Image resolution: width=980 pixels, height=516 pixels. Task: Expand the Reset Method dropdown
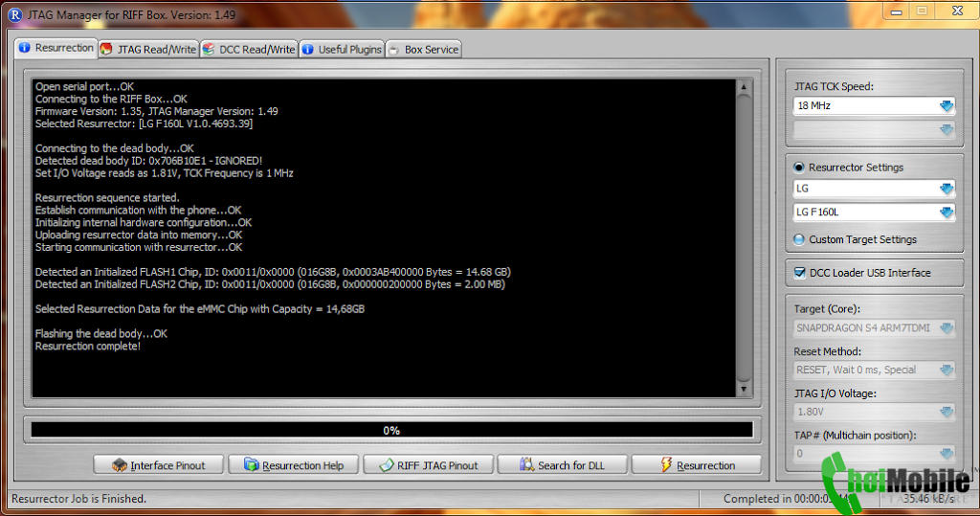(x=947, y=370)
